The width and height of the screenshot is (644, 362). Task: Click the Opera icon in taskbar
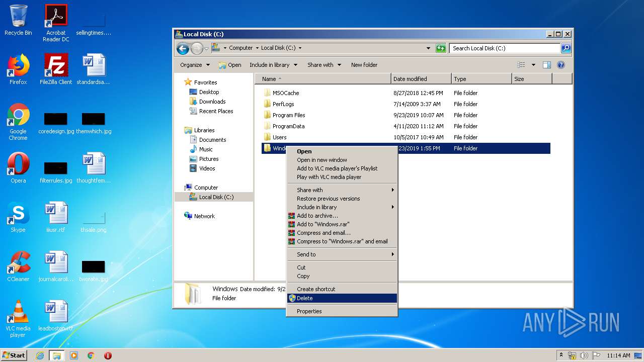coord(108,355)
